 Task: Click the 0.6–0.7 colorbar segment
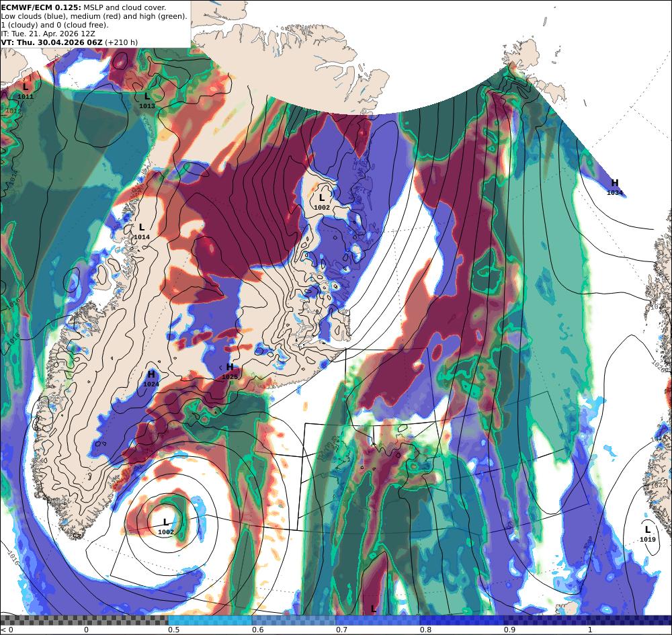tap(294, 620)
